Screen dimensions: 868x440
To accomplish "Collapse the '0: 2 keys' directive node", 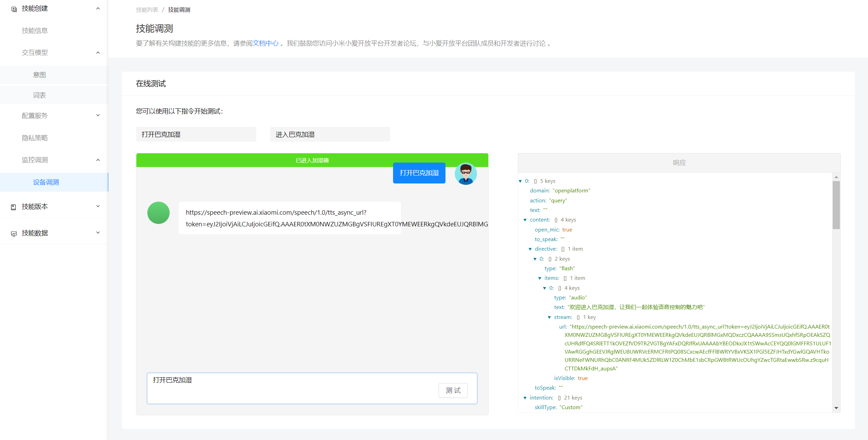I will click(x=535, y=259).
